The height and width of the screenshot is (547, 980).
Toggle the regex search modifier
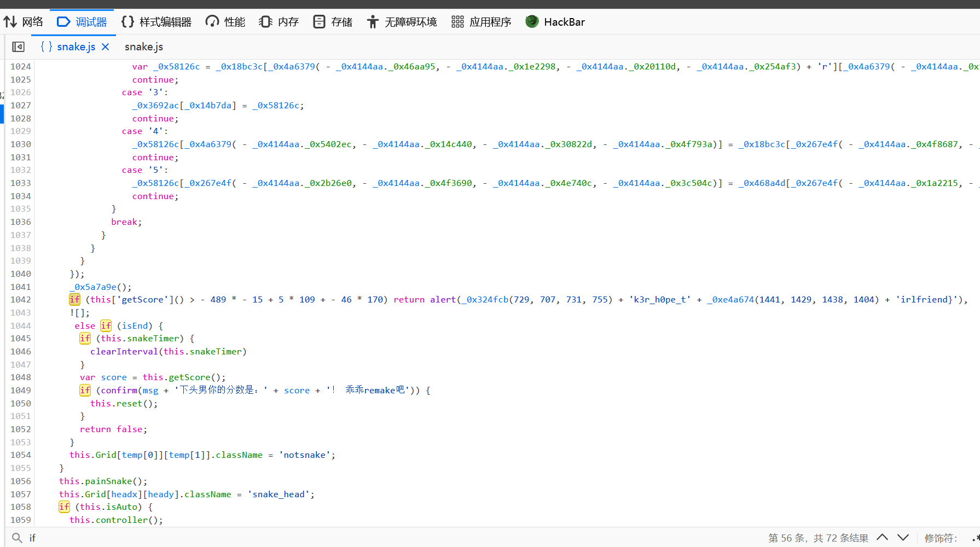[x=976, y=538]
